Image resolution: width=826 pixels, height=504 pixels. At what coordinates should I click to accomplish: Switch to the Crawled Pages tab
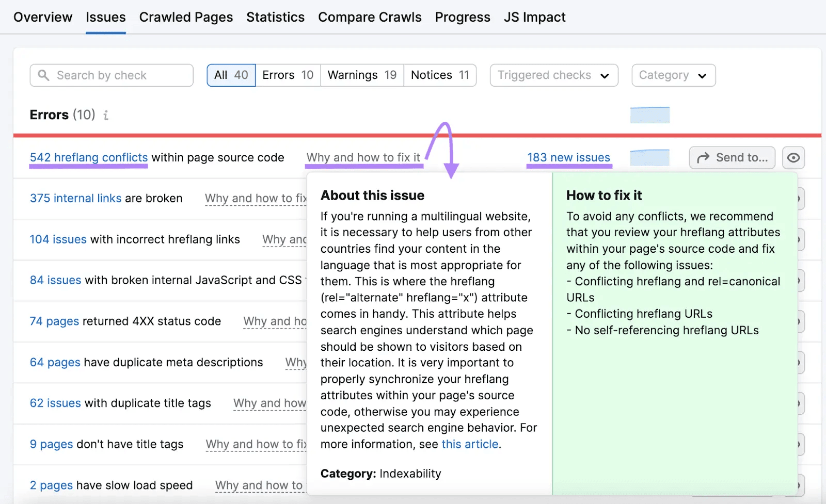tap(186, 17)
